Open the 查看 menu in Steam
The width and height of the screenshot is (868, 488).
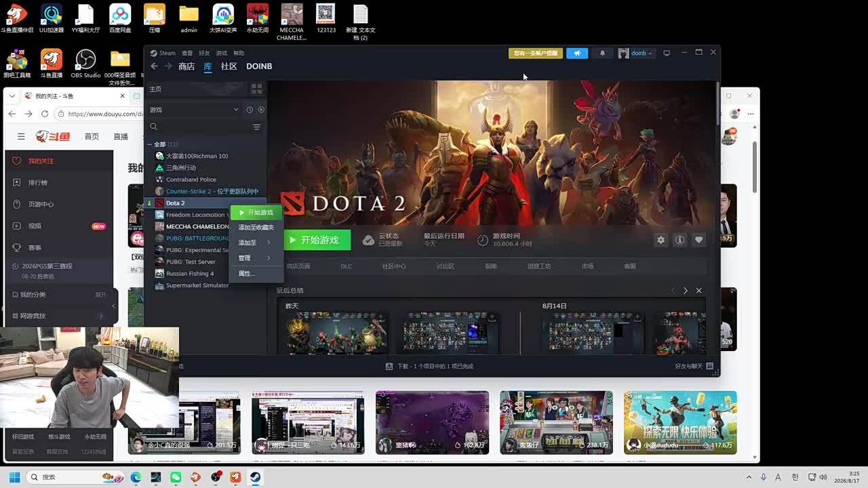(187, 53)
